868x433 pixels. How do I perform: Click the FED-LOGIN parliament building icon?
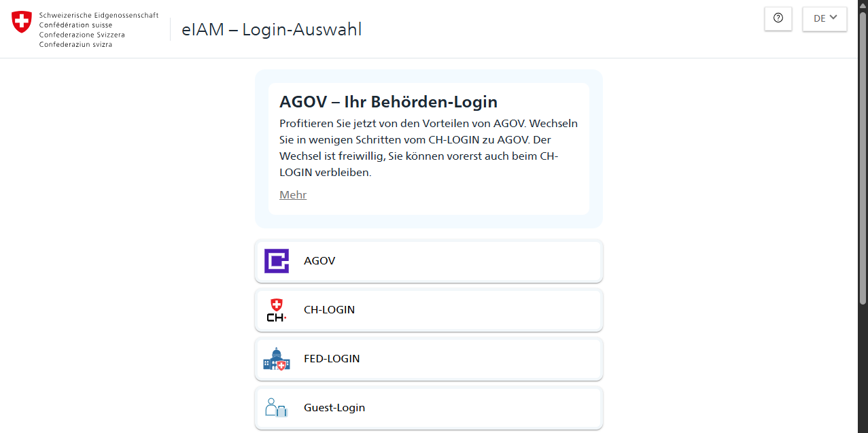coord(277,359)
